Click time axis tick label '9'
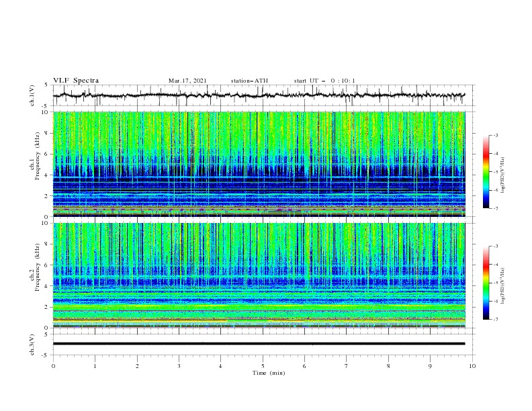This screenshot has height=411, width=532. (430, 366)
